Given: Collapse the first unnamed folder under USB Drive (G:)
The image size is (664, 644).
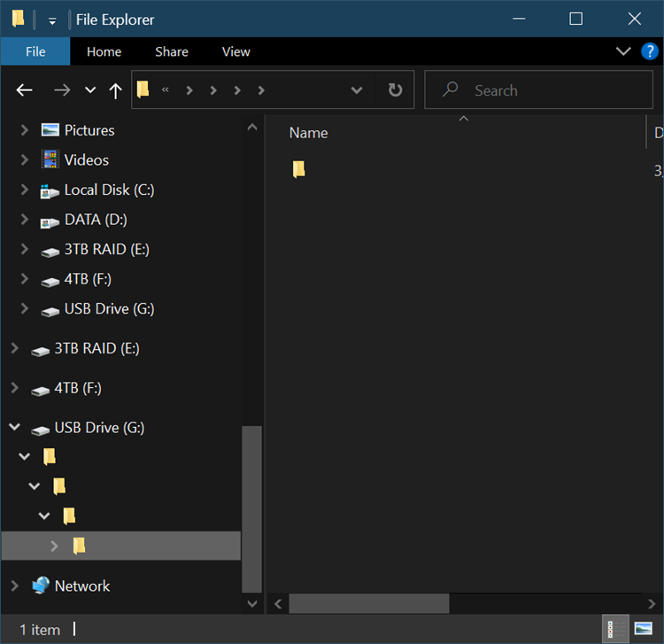Looking at the screenshot, I should 25,456.
